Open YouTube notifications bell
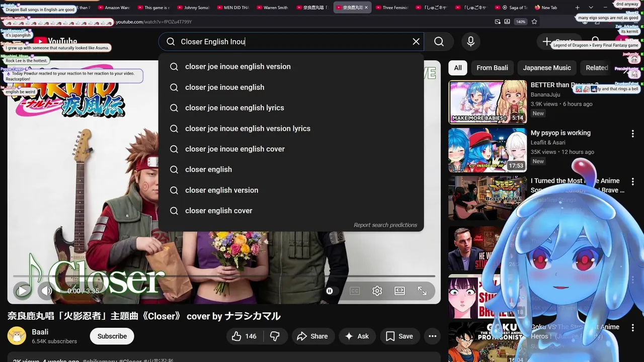644x362 pixels. [596, 42]
